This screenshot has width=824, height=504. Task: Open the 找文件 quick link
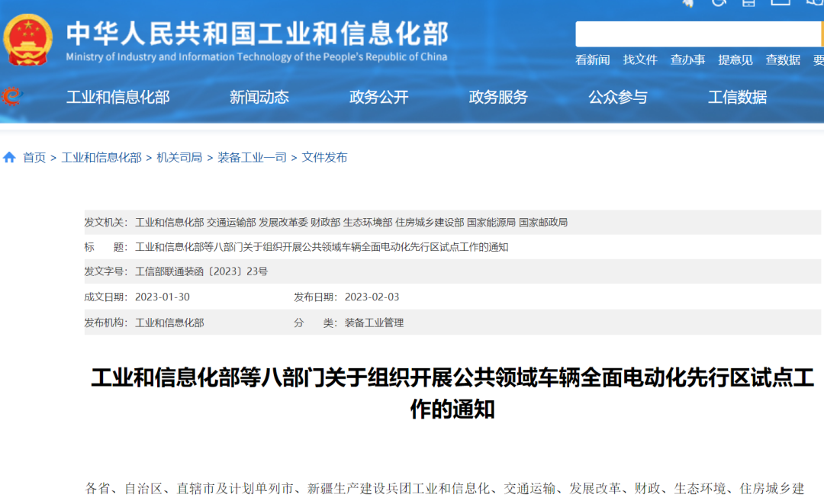click(640, 59)
